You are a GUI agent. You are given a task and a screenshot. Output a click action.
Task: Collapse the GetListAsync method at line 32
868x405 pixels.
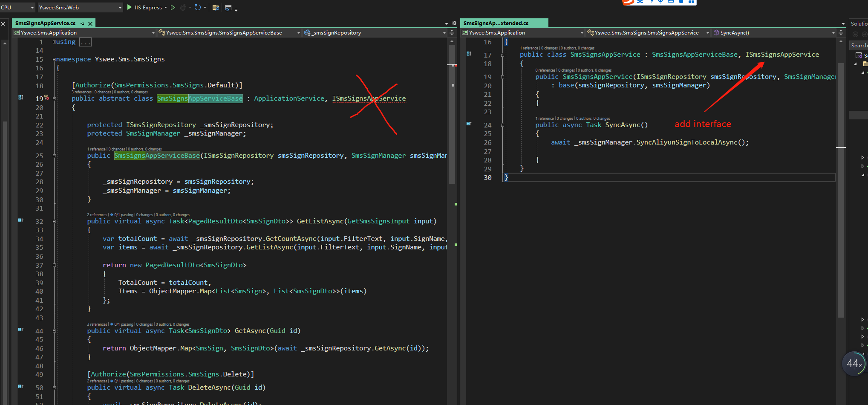point(54,221)
